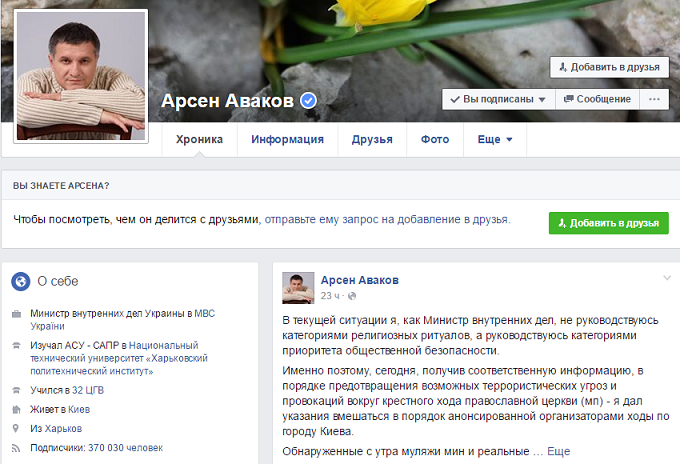Click the profile name Арсен Аваков on cover
The height and width of the screenshot is (464, 680).
tap(227, 101)
